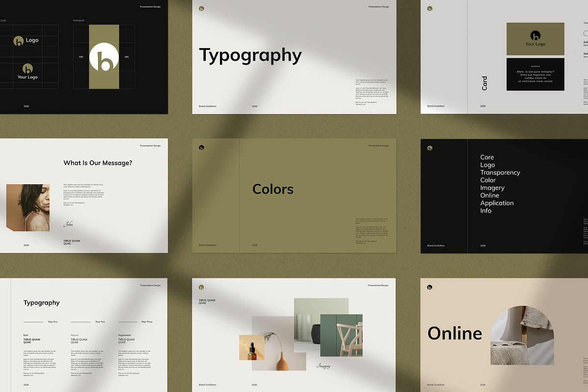Click the 'Step Two' label
This screenshot has height=392, width=588.
point(100,322)
